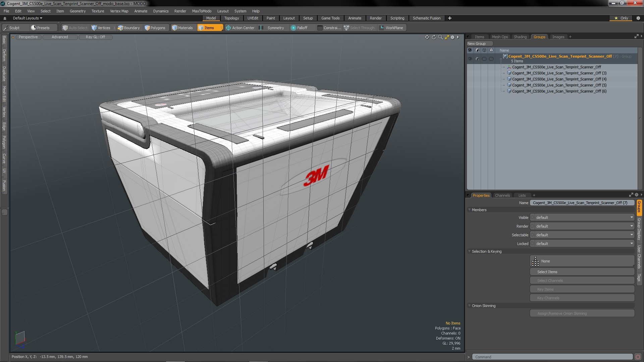Click the home icon beside Default Layouts
Viewport: 644px width, 362px height.
5,18
